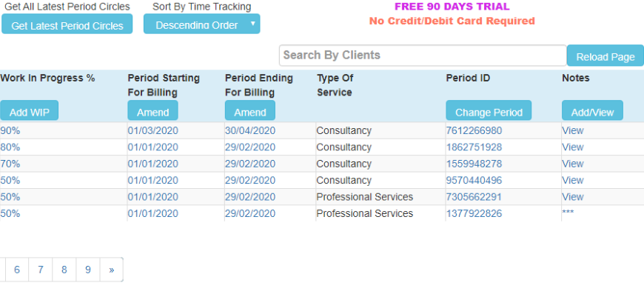This screenshot has height=294, width=644.
Task: Open Period ID 1559948278
Action: 474,164
